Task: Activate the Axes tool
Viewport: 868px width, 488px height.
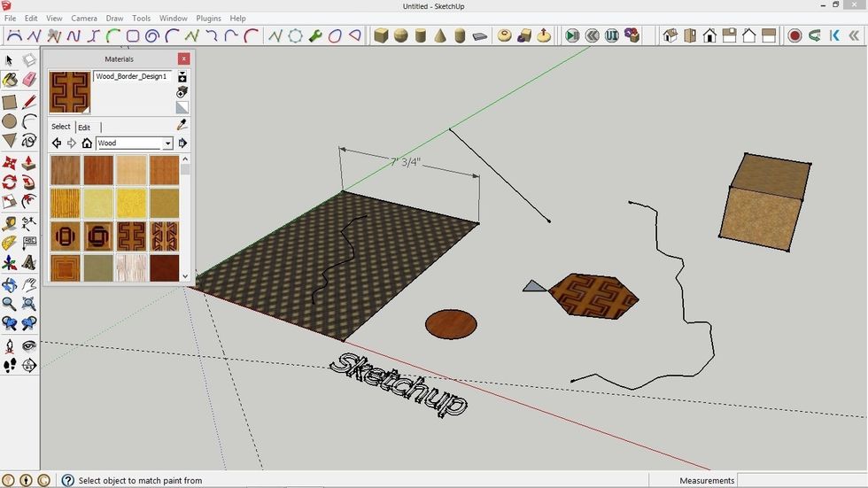Action: pyautogui.click(x=10, y=262)
